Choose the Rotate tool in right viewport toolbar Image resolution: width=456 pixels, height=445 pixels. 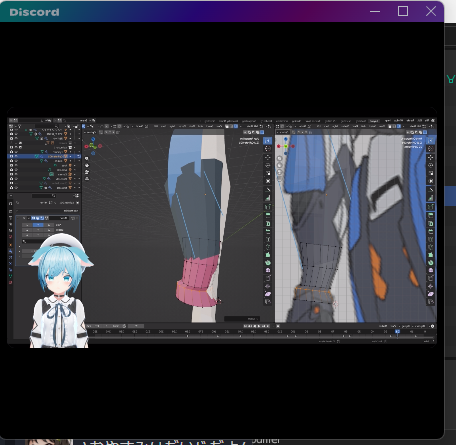(431, 165)
